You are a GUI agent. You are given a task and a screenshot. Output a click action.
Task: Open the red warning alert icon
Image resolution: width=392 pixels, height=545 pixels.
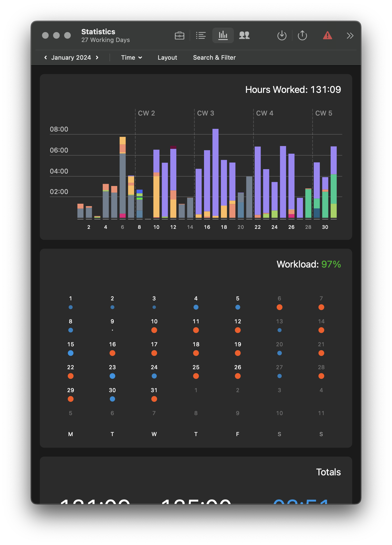[327, 36]
